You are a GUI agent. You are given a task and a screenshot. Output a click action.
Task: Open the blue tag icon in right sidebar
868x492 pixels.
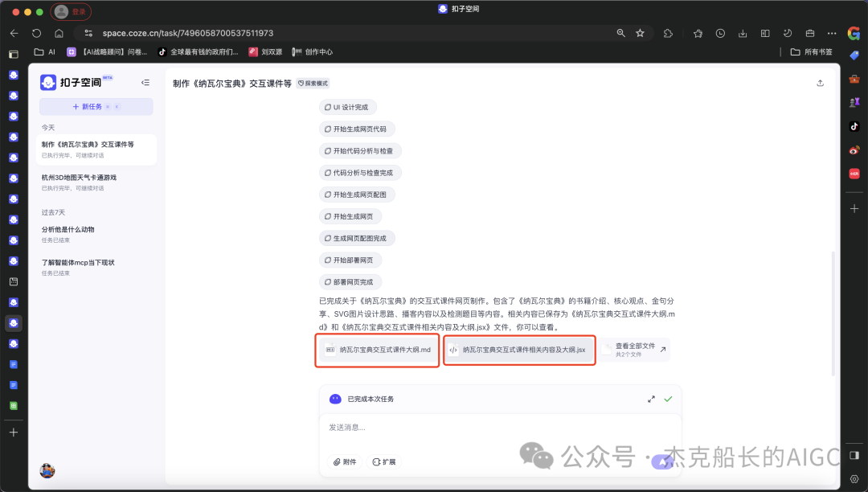(x=854, y=55)
